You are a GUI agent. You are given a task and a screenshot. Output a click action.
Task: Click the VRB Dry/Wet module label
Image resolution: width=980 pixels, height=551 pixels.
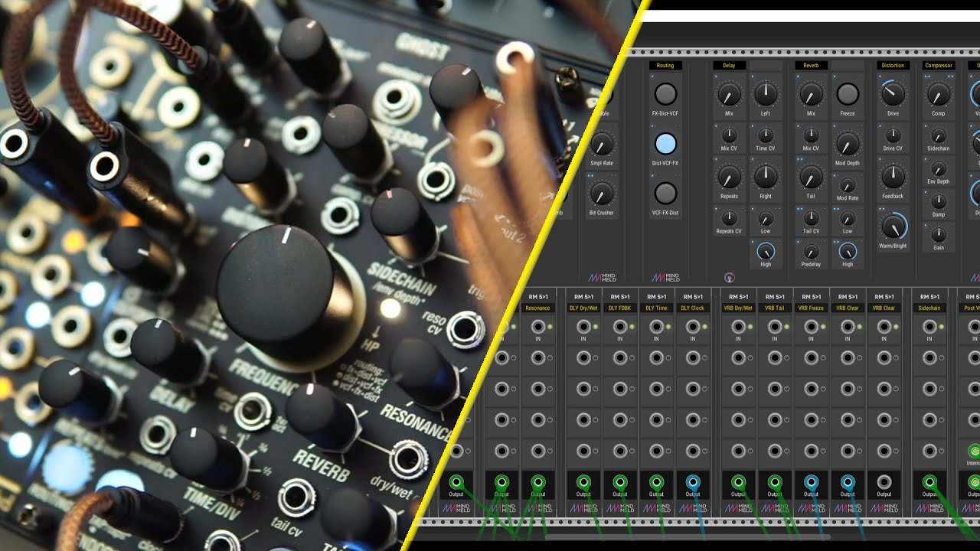739,308
